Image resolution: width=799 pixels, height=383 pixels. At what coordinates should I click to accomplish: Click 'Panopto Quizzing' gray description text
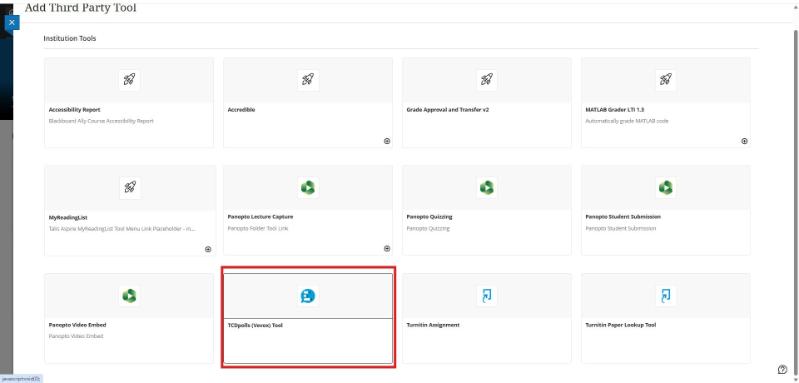click(428, 229)
